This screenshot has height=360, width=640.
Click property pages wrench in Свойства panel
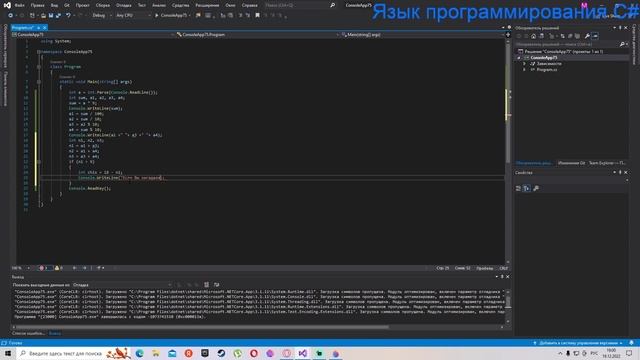coord(536,188)
